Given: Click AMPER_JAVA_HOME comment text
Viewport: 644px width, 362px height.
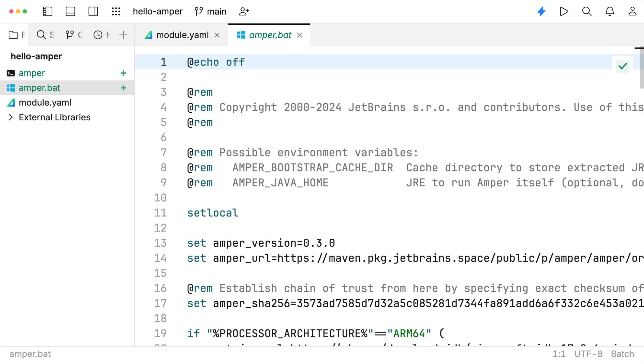Looking at the screenshot, I should click(x=280, y=183).
